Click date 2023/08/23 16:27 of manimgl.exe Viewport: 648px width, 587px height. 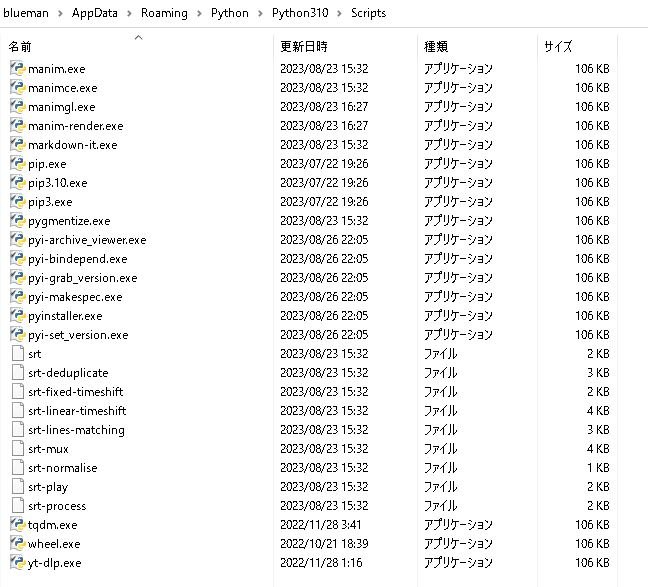tap(324, 106)
